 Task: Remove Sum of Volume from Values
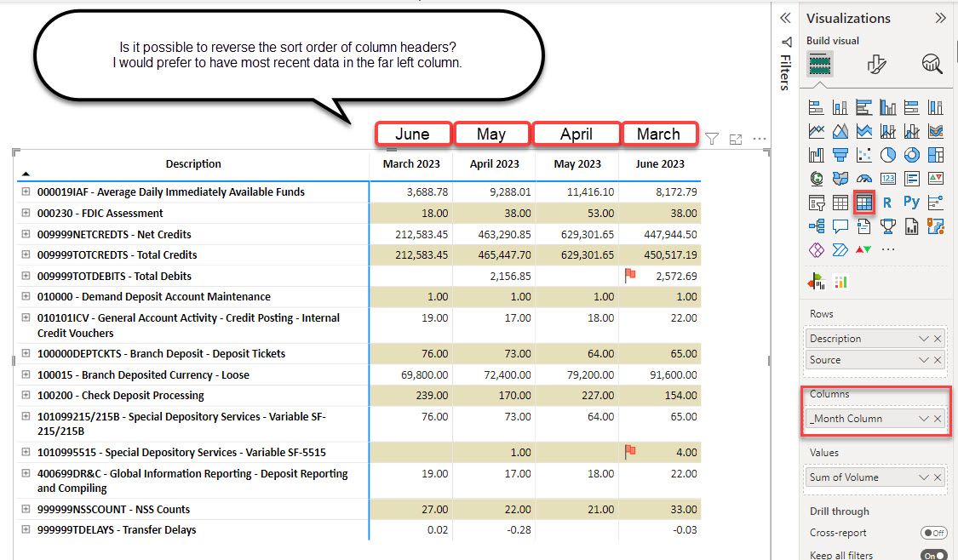tap(938, 477)
